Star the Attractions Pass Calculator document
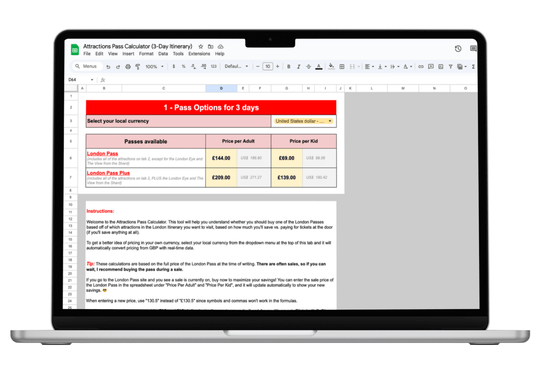This screenshot has width=540, height=371. [x=201, y=46]
